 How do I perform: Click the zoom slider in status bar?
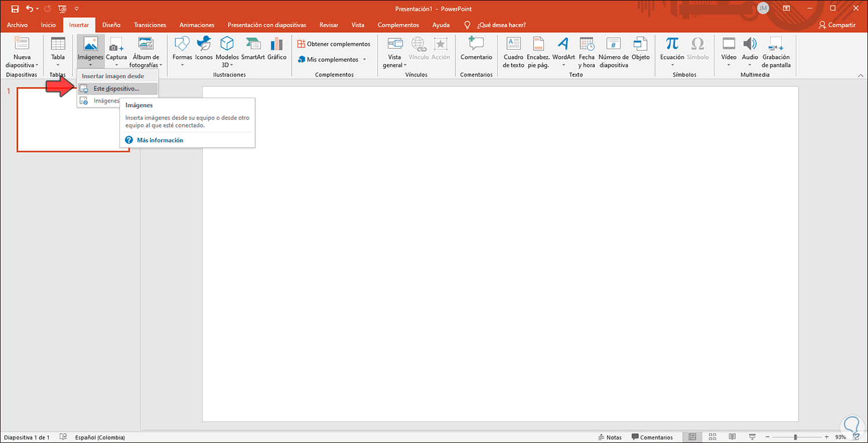796,437
